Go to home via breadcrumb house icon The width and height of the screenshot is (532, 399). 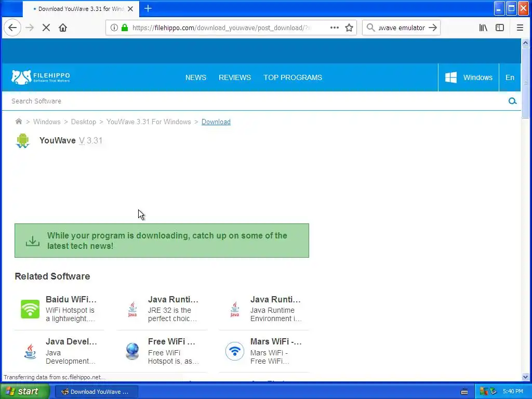pos(19,122)
